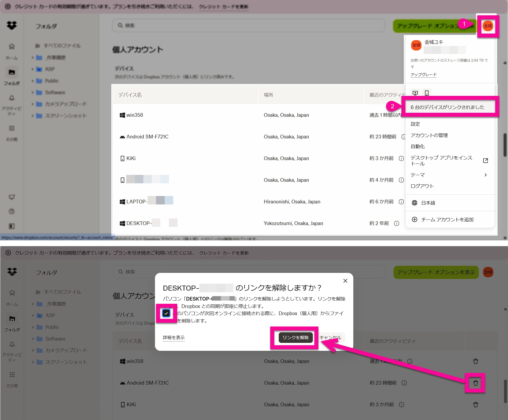Click the info icon in the KiKi row, upper table
This screenshot has width=508, height=420.
point(401,158)
